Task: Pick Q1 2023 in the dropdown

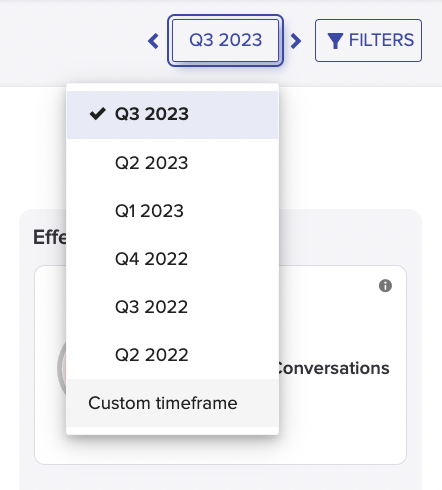Action: pyautogui.click(x=172, y=211)
